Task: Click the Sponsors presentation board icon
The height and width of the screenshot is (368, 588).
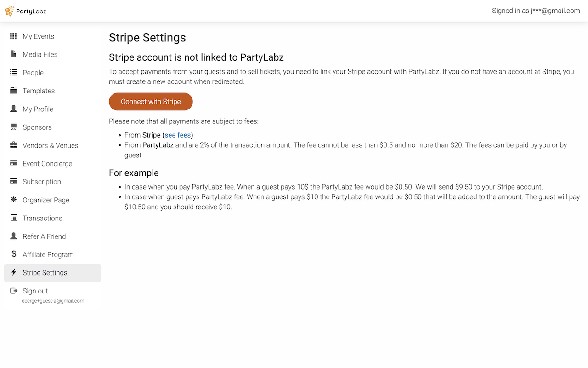Action: coord(14,127)
